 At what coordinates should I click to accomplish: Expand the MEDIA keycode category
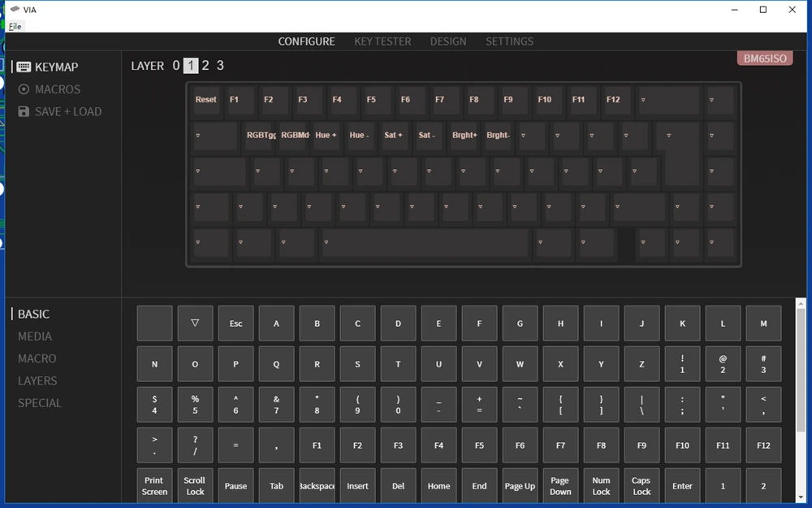pyautogui.click(x=35, y=336)
